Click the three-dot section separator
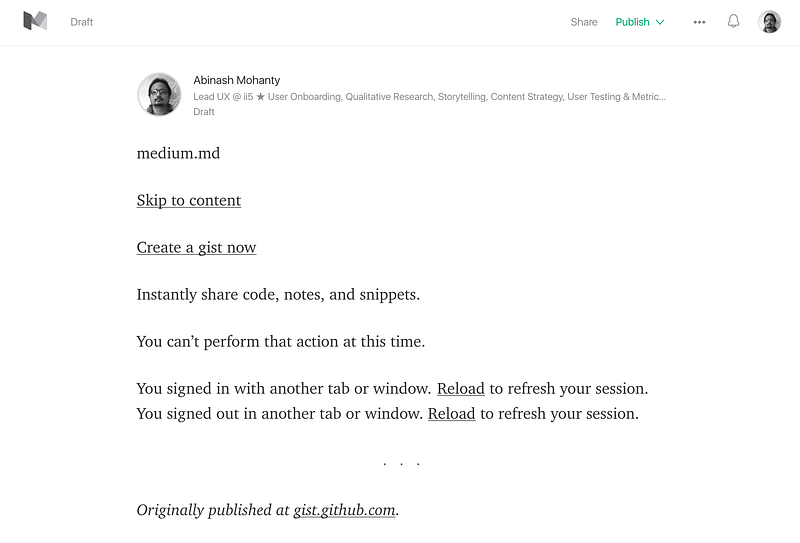Viewport: 800px width, 543px height. tap(401, 464)
